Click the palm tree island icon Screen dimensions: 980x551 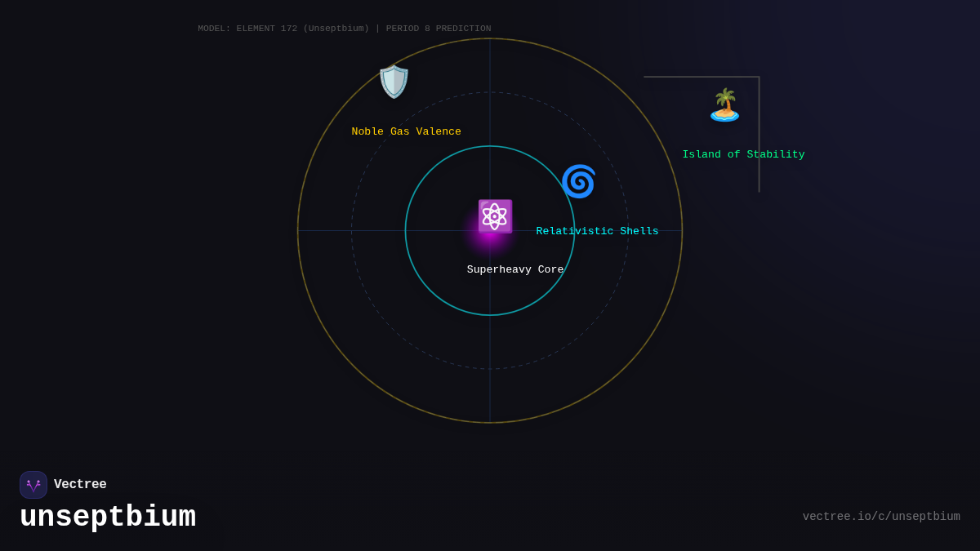724,105
